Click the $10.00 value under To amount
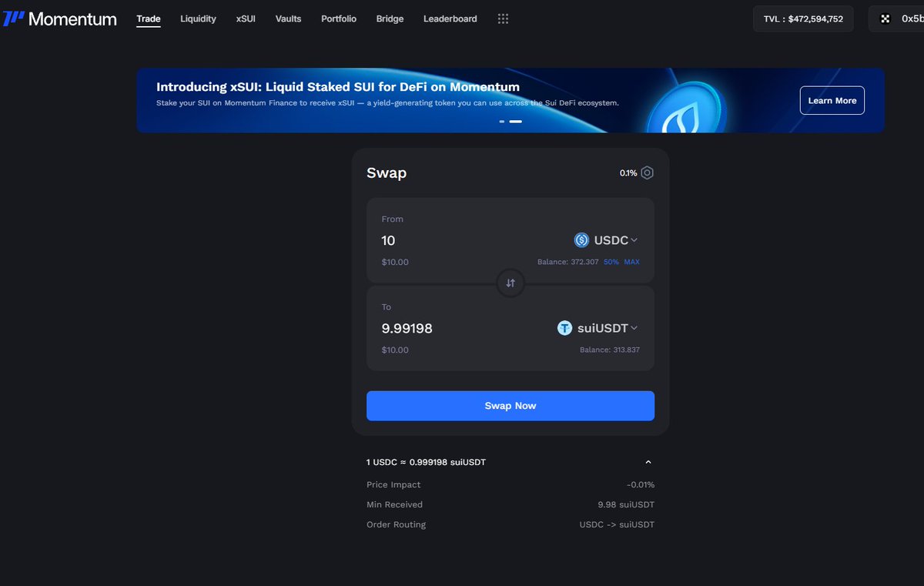Image resolution: width=924 pixels, height=586 pixels. coord(395,350)
